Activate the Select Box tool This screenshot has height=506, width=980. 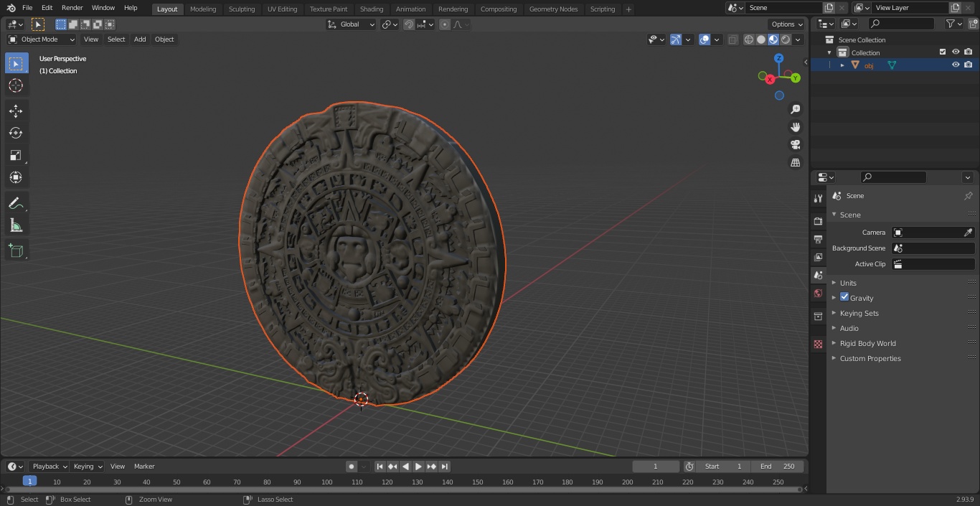coord(16,63)
